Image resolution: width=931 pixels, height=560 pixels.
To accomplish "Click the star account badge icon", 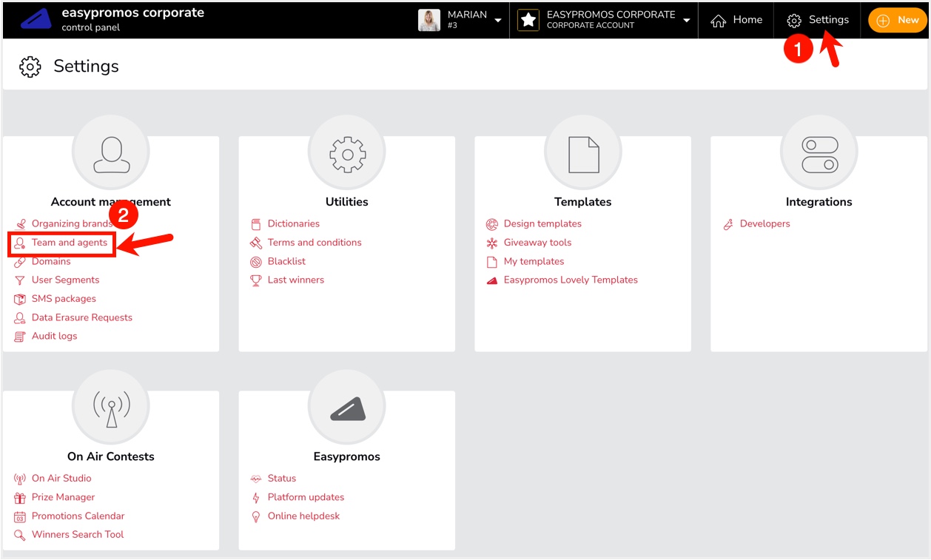I will (x=528, y=20).
